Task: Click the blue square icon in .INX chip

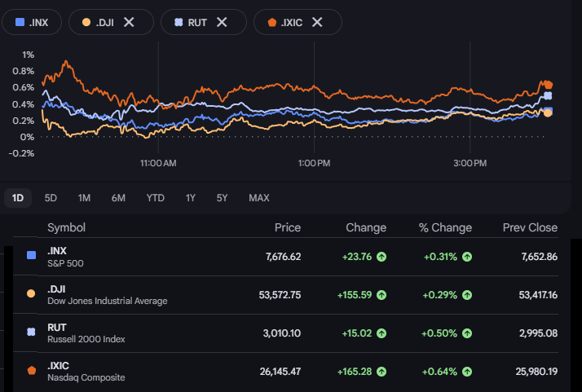Action: 20,22
